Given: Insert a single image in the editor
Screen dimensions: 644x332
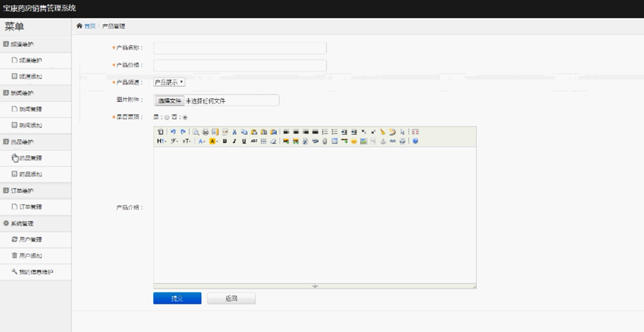Looking at the screenshot, I should 286,141.
